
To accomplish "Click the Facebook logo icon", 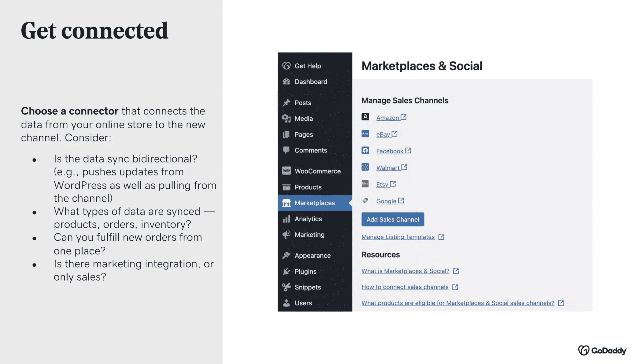I will [365, 150].
